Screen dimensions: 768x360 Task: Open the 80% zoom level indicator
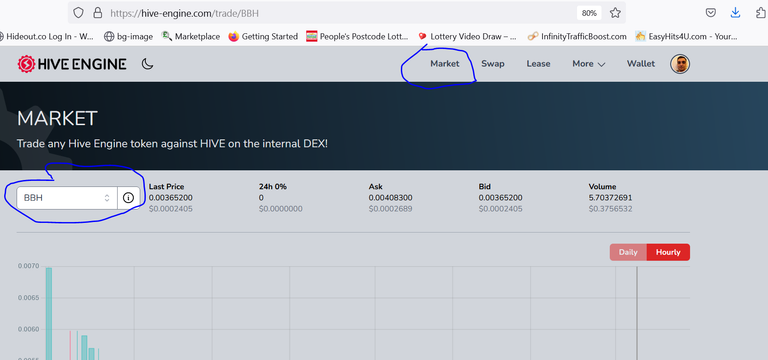click(x=589, y=13)
